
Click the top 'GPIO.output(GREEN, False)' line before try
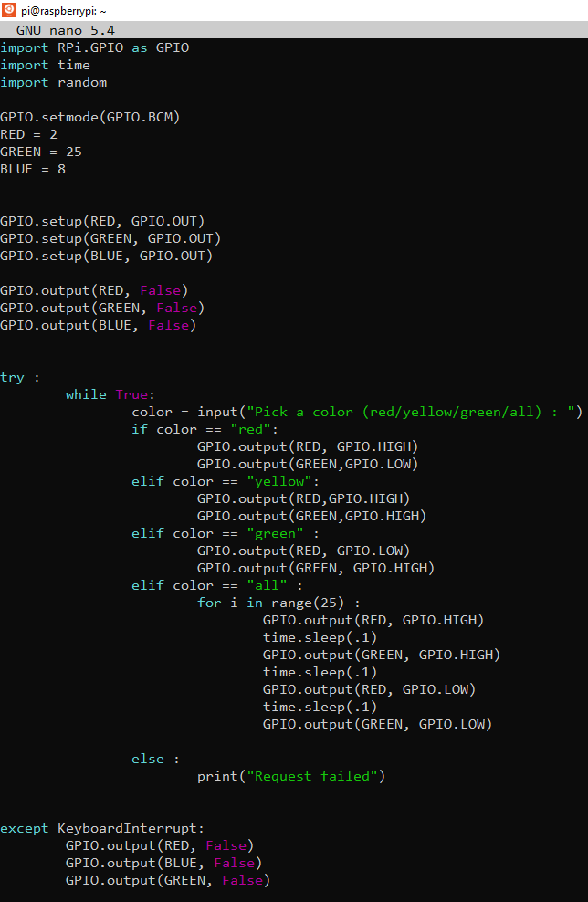point(102,308)
